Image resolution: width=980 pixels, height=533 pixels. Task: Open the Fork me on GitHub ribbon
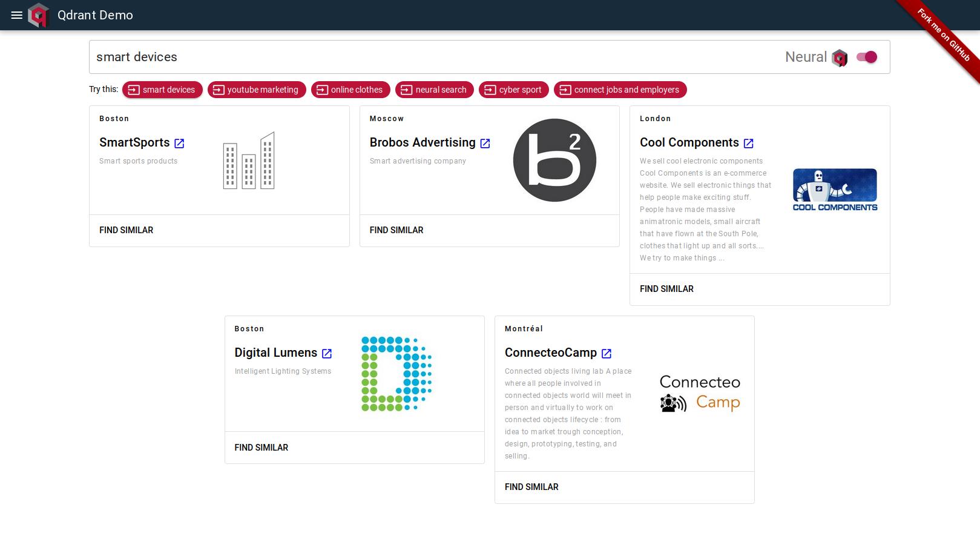point(943,35)
